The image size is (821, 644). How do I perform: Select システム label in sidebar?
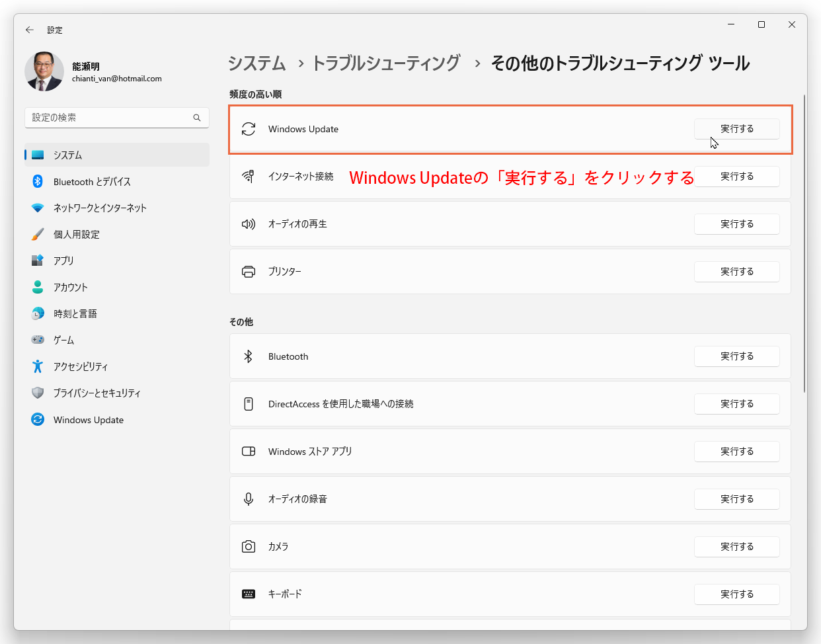(68, 155)
